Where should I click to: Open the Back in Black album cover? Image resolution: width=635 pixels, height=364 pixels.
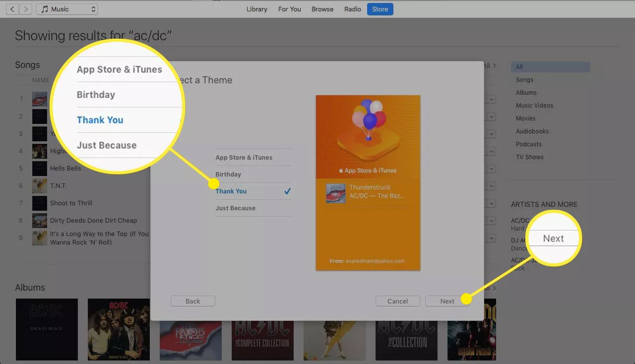47,329
